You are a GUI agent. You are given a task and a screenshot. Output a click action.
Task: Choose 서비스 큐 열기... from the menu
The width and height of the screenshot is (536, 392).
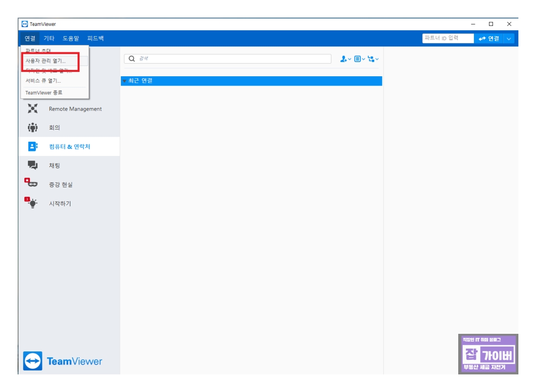(55, 81)
